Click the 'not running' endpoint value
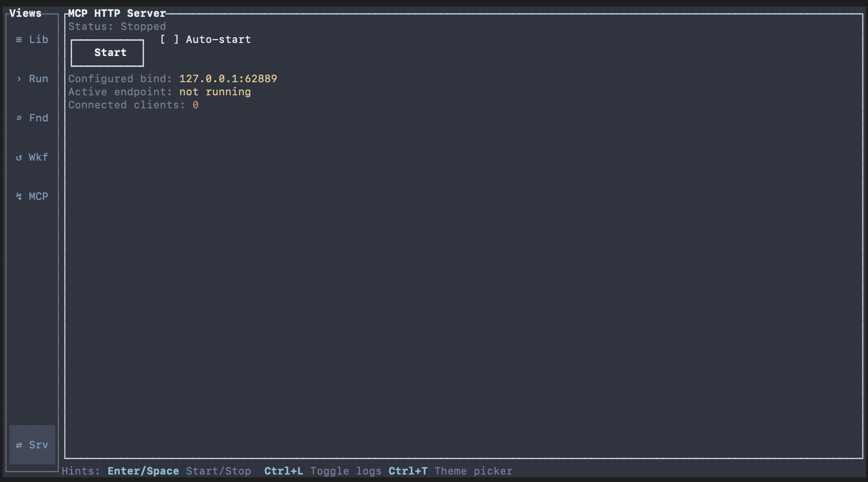This screenshot has height=482, width=868. coord(215,92)
